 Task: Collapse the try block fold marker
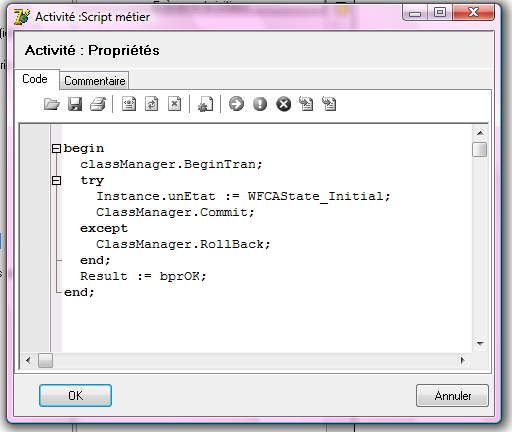pos(56,180)
